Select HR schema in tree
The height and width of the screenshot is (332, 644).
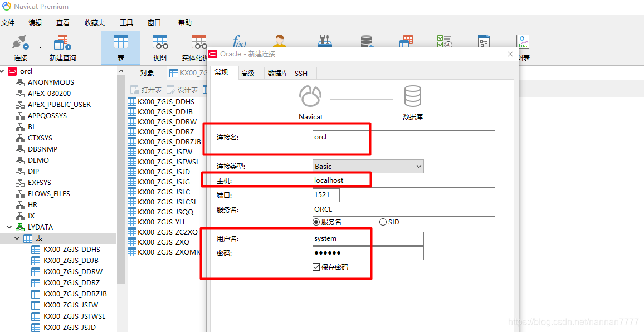point(32,204)
